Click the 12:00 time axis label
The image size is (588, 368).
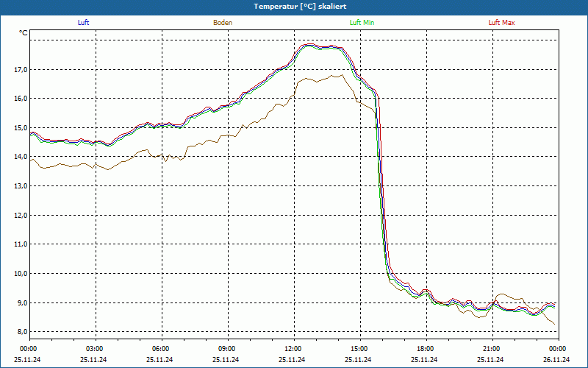[x=292, y=349]
